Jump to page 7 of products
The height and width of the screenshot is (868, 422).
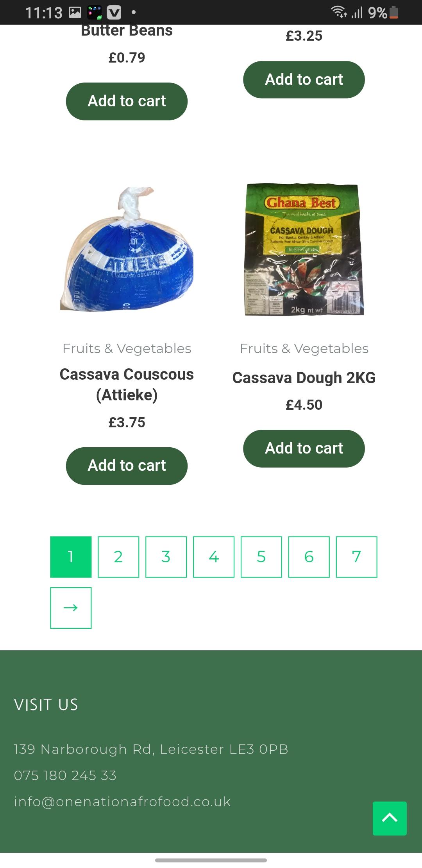[357, 557]
